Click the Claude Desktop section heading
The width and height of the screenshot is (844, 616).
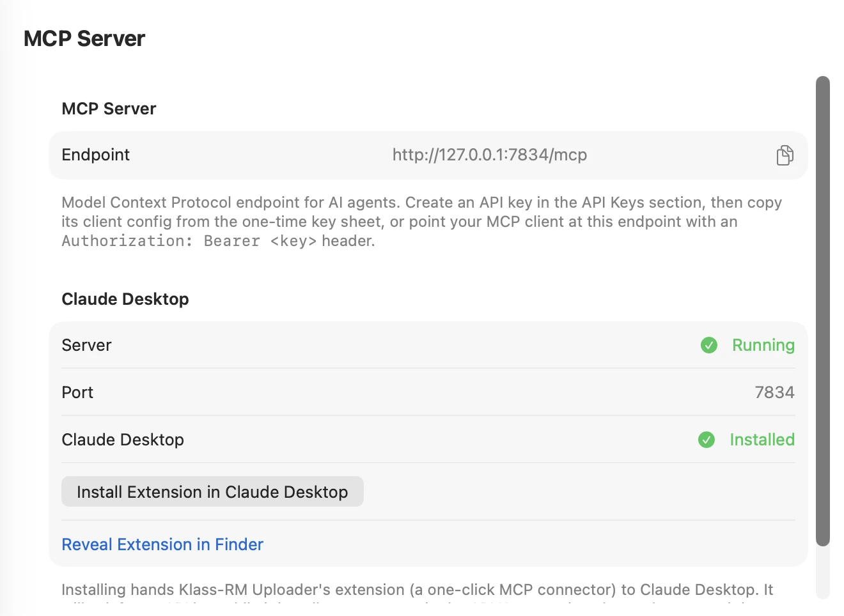125,299
